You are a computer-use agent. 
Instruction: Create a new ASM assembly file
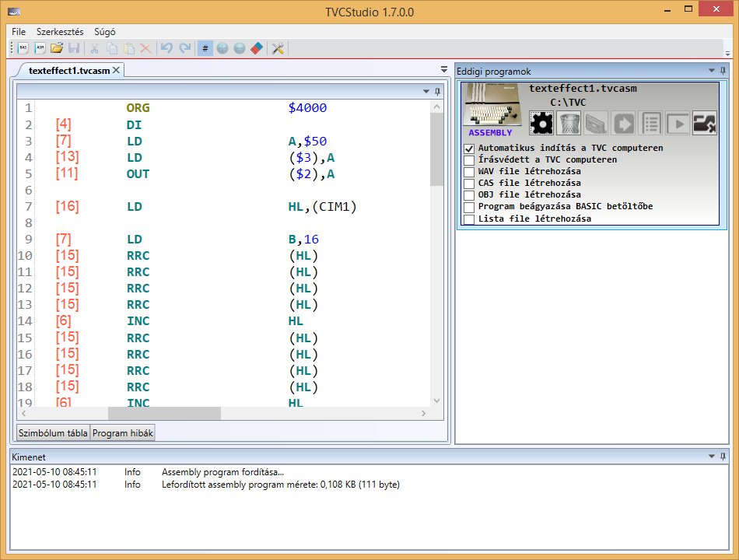click(x=40, y=48)
